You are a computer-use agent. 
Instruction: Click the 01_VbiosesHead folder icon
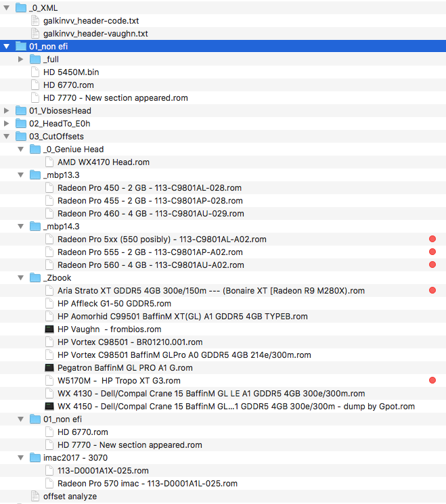(x=21, y=110)
